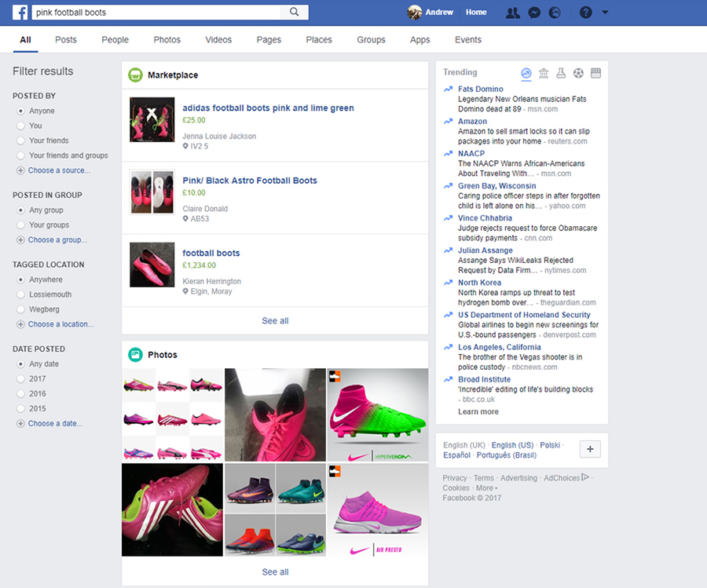Screen dimensions: 707x588
Task: Add a language with the plus button
Action: point(590,449)
